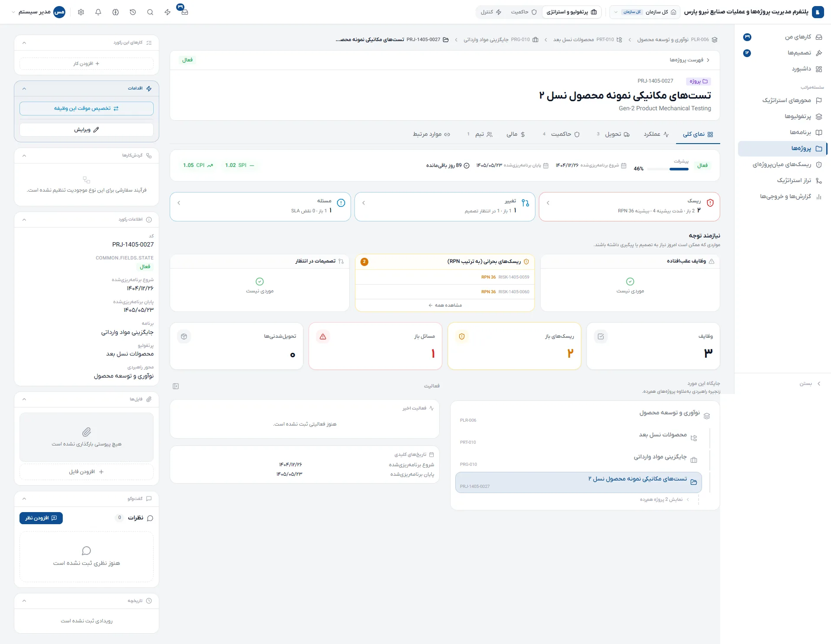The image size is (831, 644).
Task: Open the inbox icon with badge ۳۹
Action: point(184,12)
